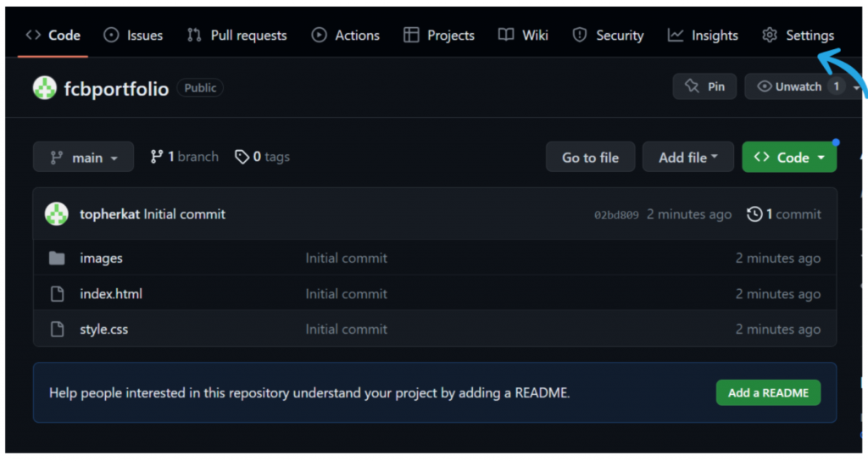Go to the Actions tab
Image resolution: width=868 pixels, height=461 pixels.
tap(346, 36)
